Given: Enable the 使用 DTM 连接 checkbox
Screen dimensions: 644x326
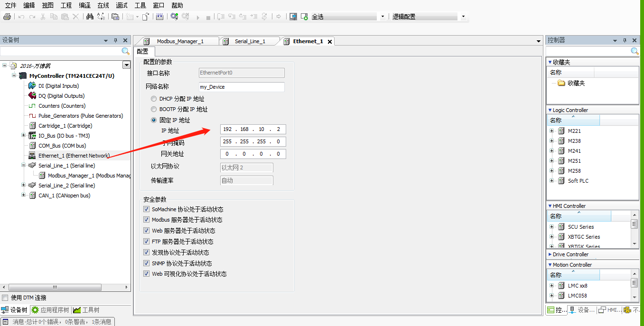Looking at the screenshot, I should point(5,298).
